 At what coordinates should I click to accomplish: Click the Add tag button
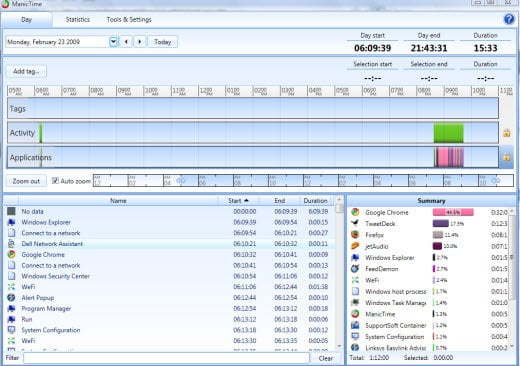(26, 71)
